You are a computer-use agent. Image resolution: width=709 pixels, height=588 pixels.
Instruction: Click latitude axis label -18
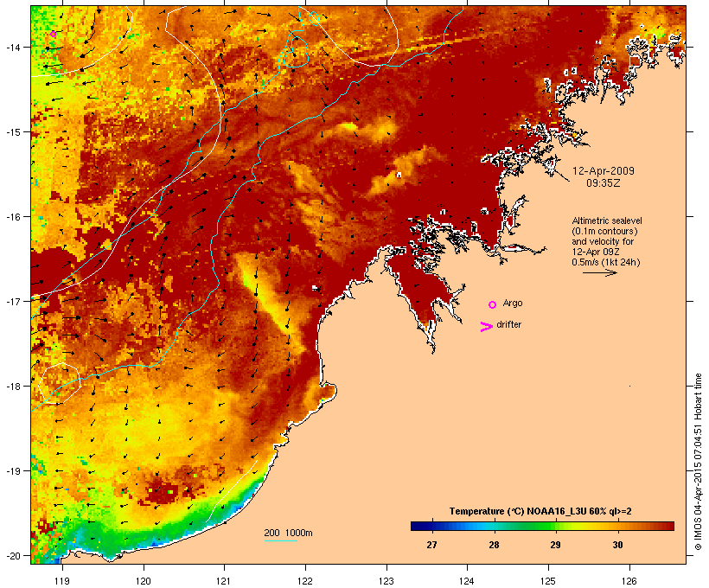14,386
